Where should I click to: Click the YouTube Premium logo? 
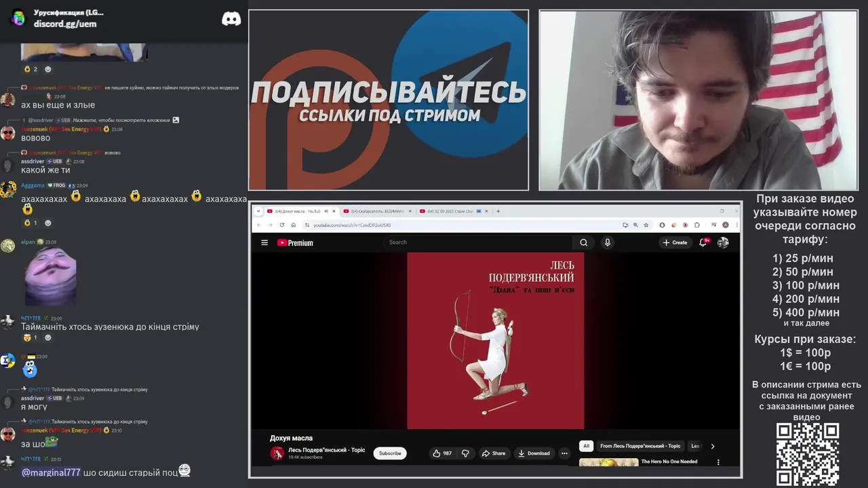coord(295,243)
